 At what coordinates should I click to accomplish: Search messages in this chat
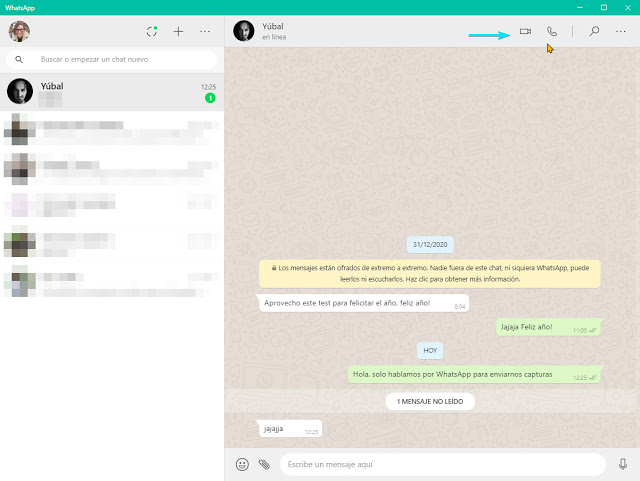[x=594, y=32]
